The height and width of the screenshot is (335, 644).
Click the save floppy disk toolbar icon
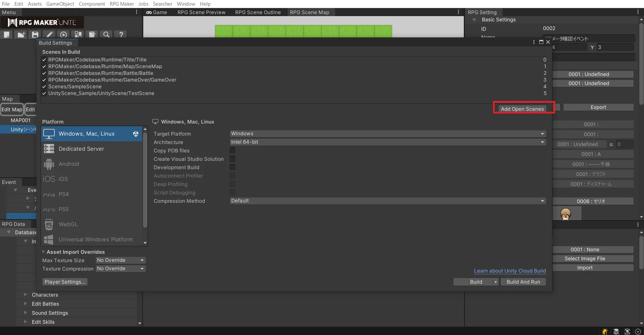pos(35,34)
